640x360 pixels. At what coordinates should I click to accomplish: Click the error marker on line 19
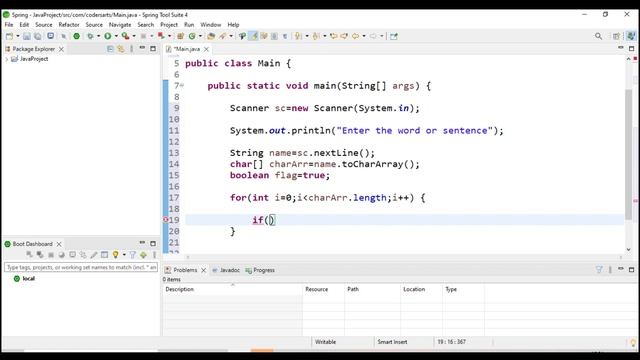coord(166,220)
